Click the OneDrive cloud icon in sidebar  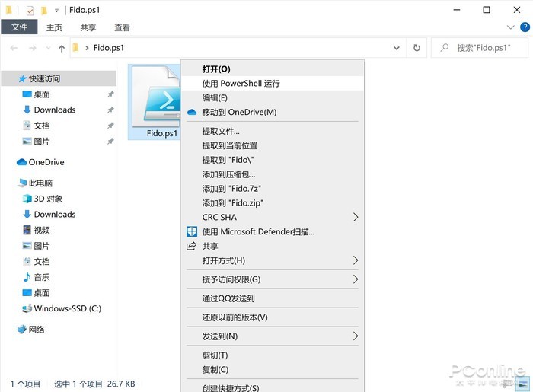[22, 162]
